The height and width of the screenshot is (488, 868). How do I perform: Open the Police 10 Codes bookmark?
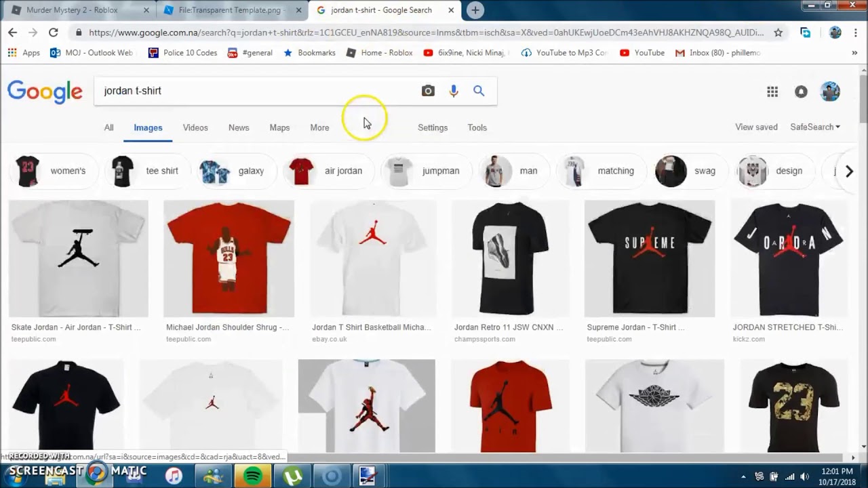(x=182, y=53)
